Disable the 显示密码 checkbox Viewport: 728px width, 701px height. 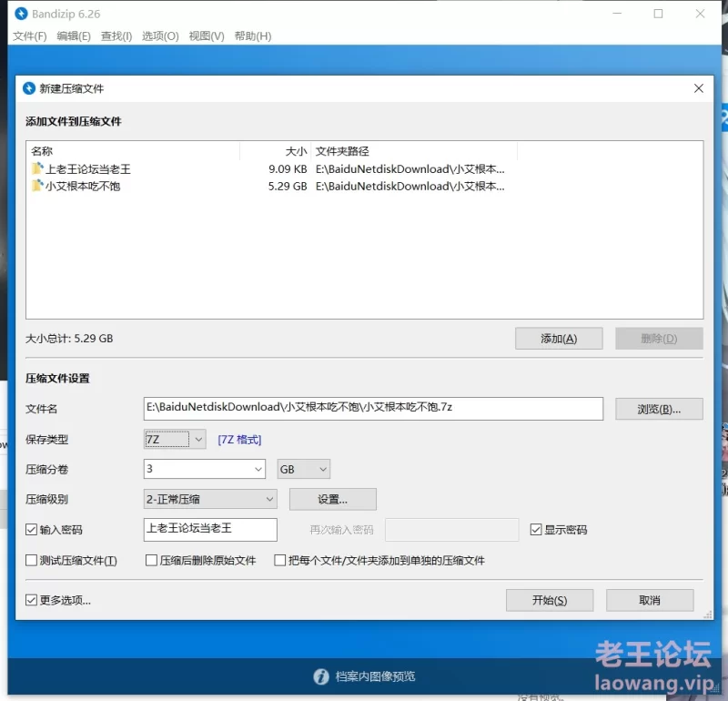tap(536, 530)
